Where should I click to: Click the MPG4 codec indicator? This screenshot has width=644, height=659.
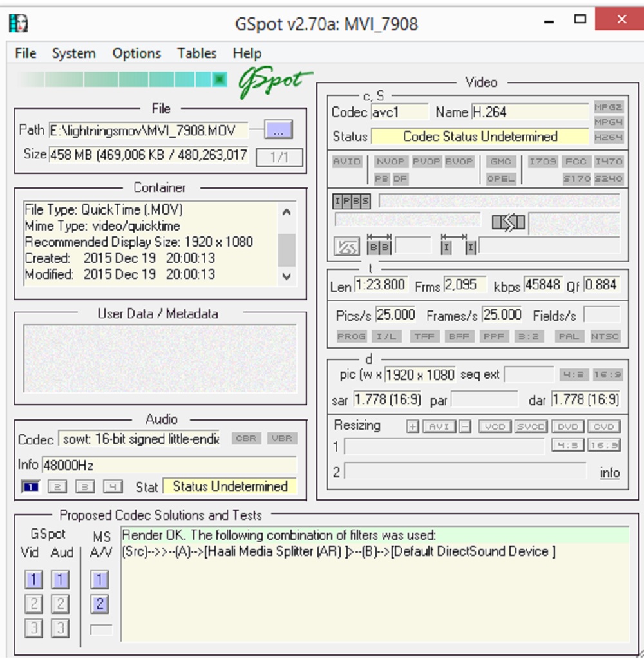608,122
